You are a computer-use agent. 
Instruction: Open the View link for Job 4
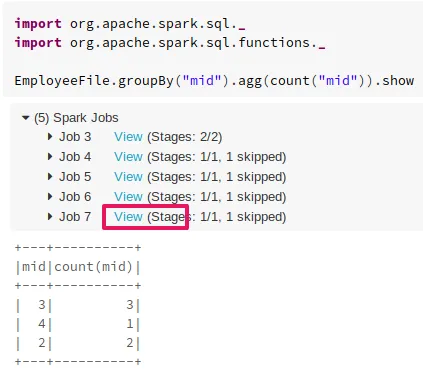click(128, 157)
